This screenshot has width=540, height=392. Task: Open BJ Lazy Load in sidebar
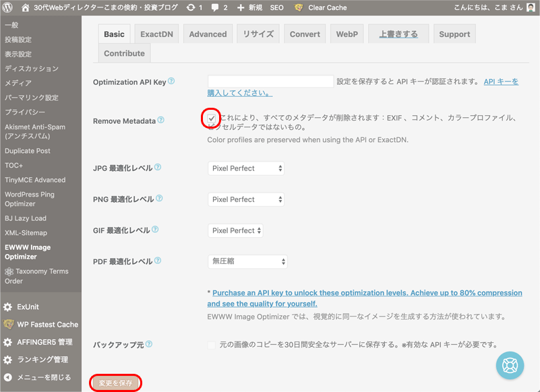26,218
